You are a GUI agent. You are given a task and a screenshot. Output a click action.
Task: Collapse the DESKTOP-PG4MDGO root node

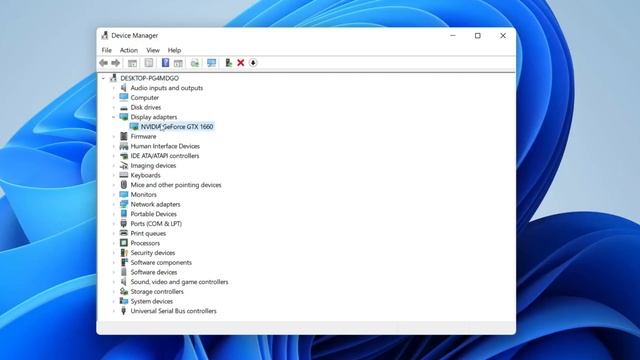103,78
